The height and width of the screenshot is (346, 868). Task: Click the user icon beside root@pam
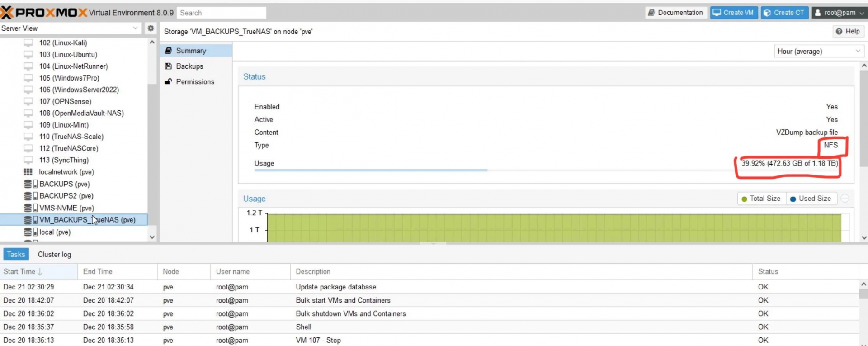817,13
